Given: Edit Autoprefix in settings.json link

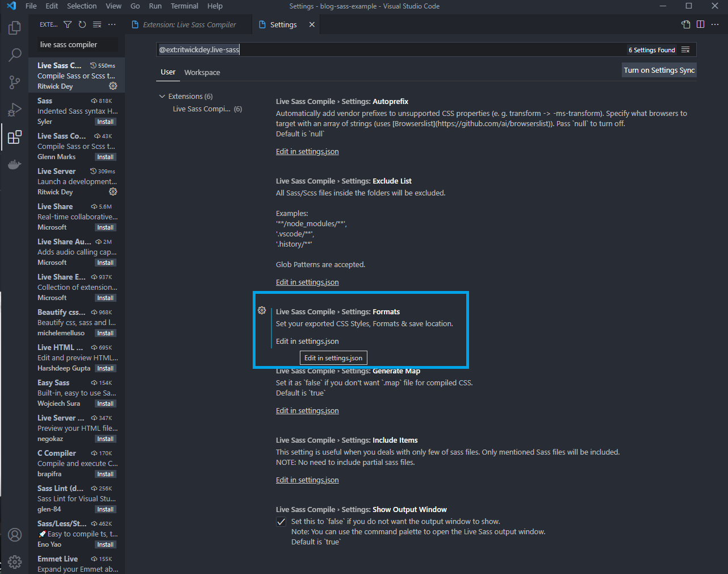Looking at the screenshot, I should [x=307, y=151].
